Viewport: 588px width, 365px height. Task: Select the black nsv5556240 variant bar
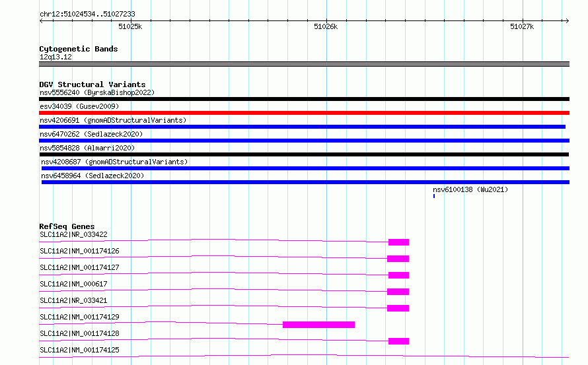coord(304,99)
